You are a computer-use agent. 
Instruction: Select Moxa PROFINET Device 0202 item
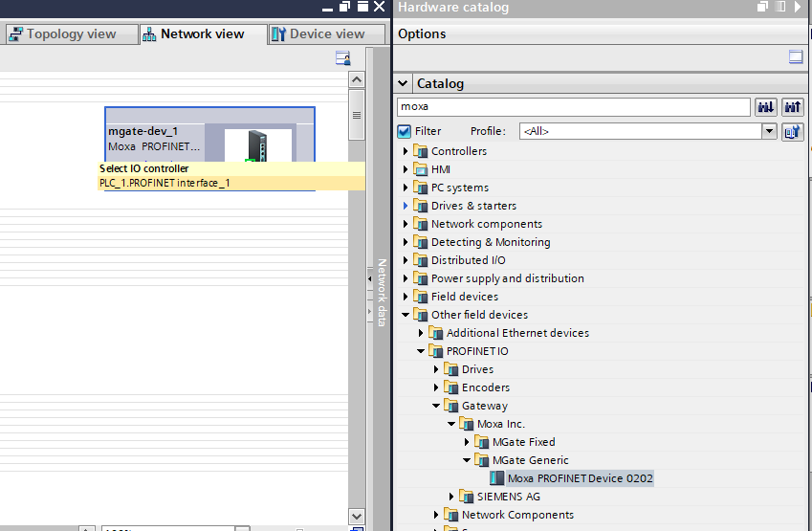tap(580, 478)
